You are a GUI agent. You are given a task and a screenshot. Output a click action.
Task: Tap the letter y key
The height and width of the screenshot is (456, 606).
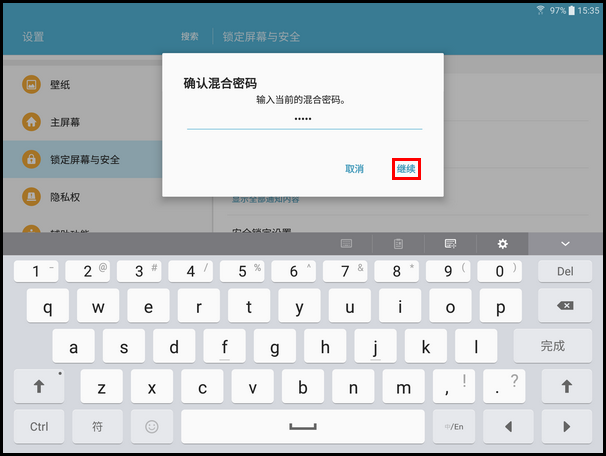(299, 306)
